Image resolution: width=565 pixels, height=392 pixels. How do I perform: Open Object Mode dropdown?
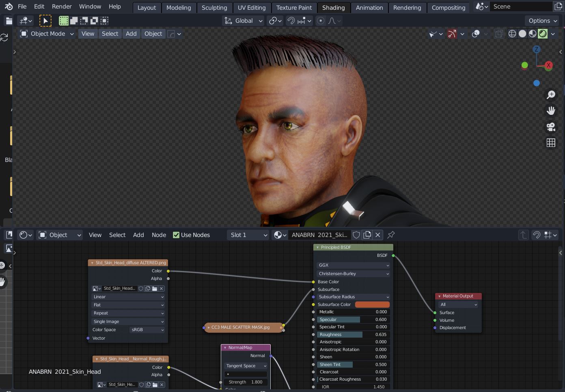(47, 34)
